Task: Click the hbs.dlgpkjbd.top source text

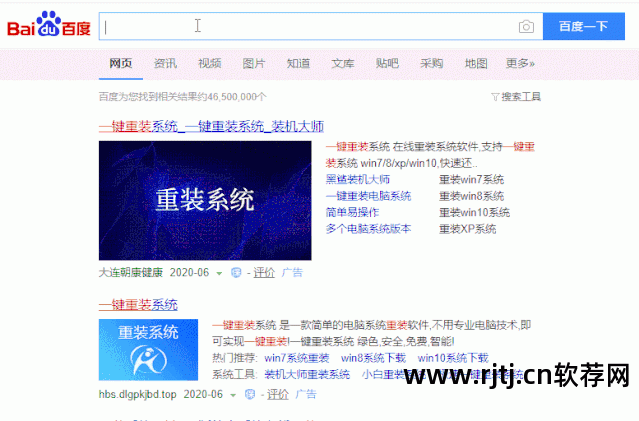Action: coord(137,394)
